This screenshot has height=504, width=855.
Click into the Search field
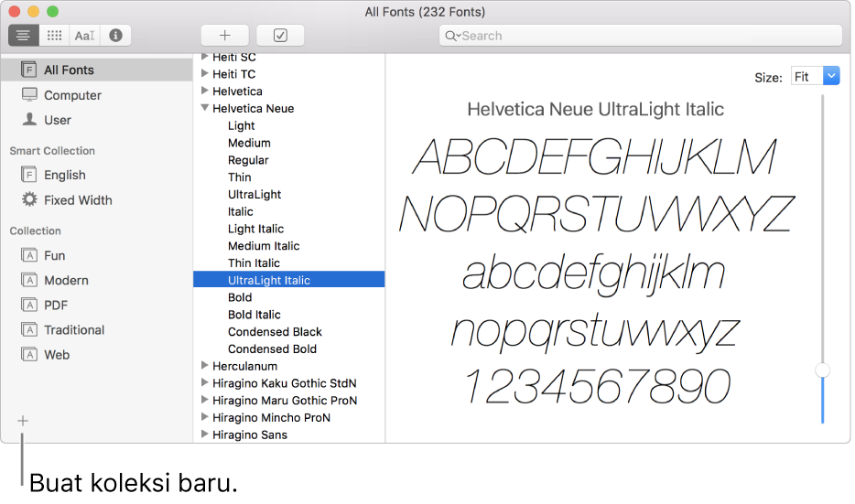click(x=640, y=36)
